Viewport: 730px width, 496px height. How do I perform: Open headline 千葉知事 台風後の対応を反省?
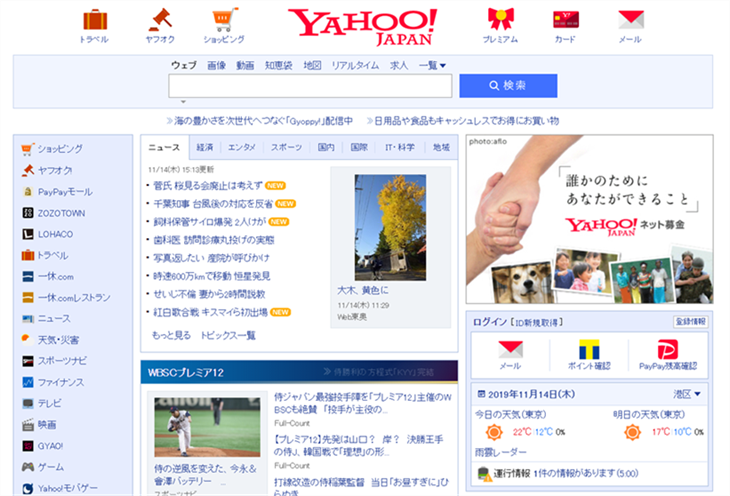coord(213,204)
